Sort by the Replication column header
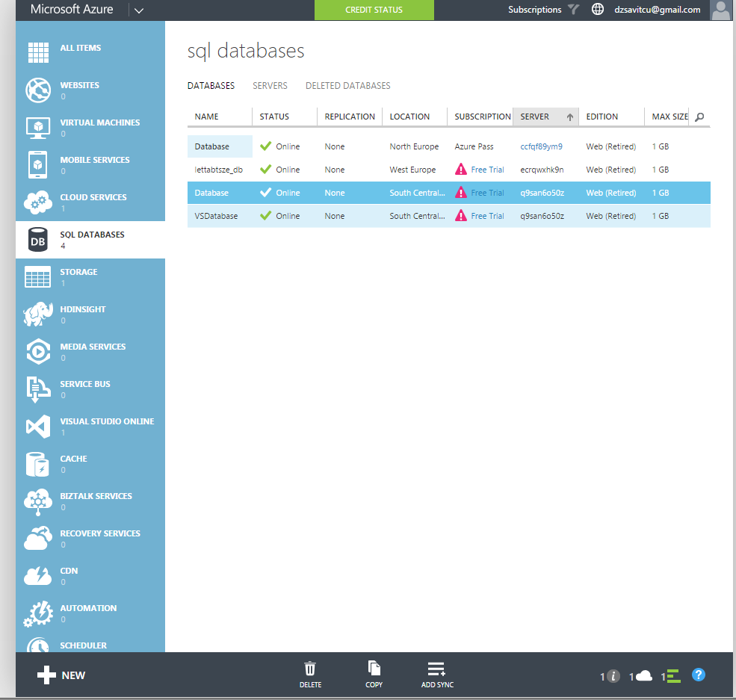The height and width of the screenshot is (700, 736). coord(350,117)
